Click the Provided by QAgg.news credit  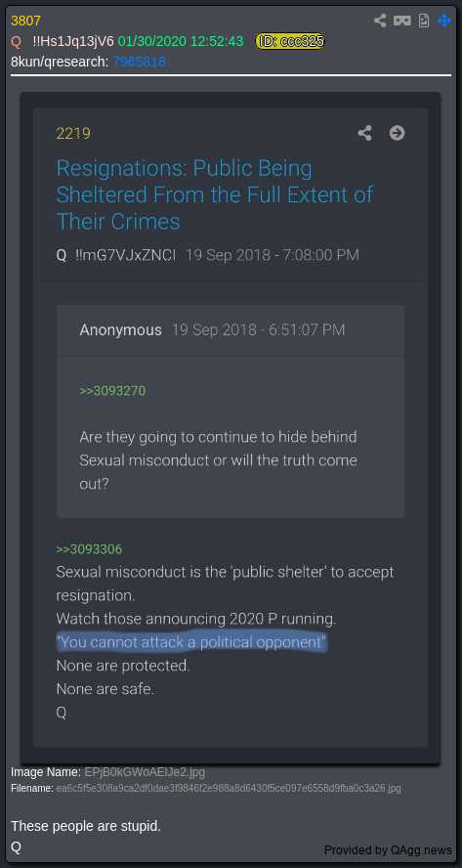tap(388, 849)
